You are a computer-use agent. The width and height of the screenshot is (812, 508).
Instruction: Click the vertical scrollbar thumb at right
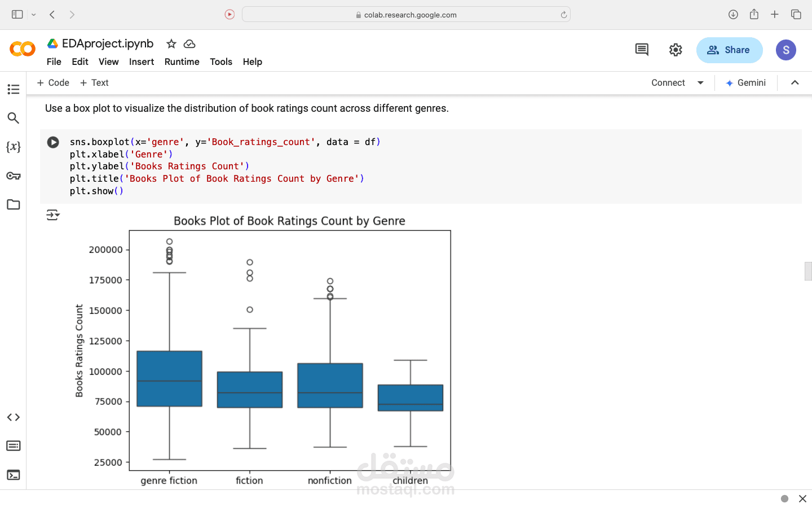click(x=807, y=271)
